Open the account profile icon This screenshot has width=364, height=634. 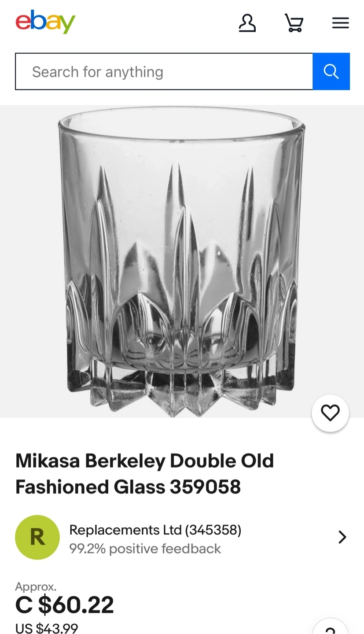247,23
